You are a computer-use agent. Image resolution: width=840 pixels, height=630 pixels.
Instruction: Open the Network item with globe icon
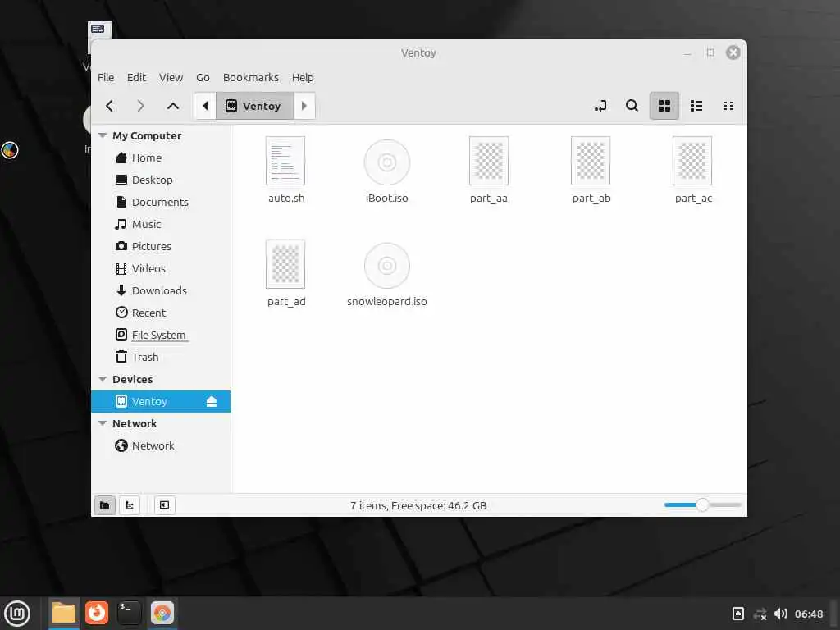pyautogui.click(x=161, y=445)
